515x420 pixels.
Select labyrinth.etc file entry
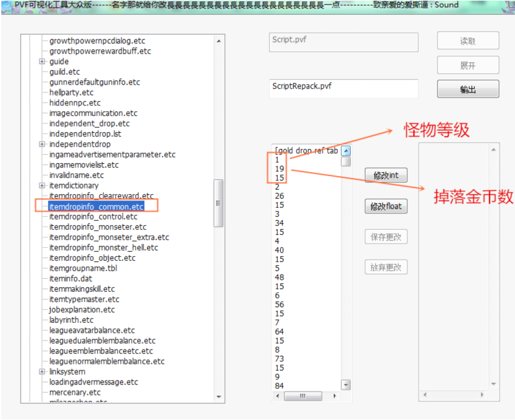point(71,320)
